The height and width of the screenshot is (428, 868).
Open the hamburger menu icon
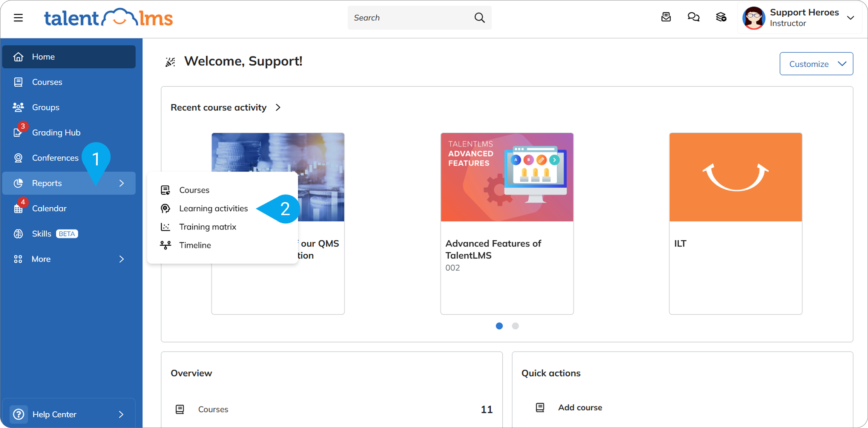point(18,18)
